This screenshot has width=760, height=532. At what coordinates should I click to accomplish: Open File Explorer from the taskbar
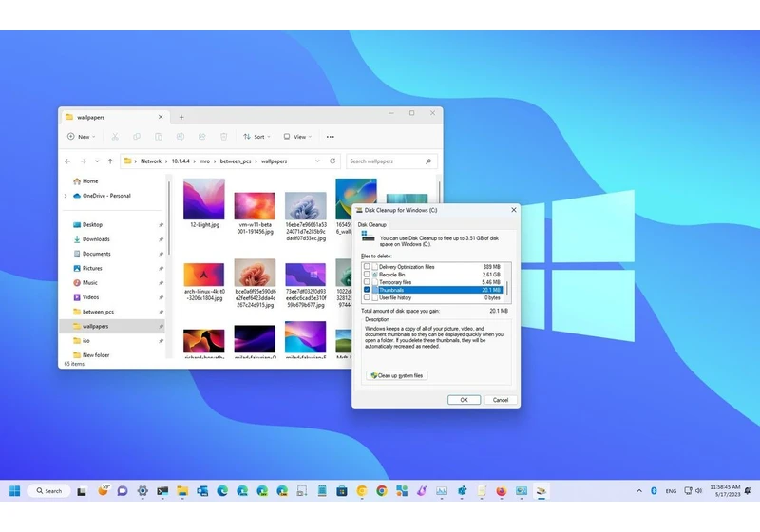pyautogui.click(x=182, y=491)
